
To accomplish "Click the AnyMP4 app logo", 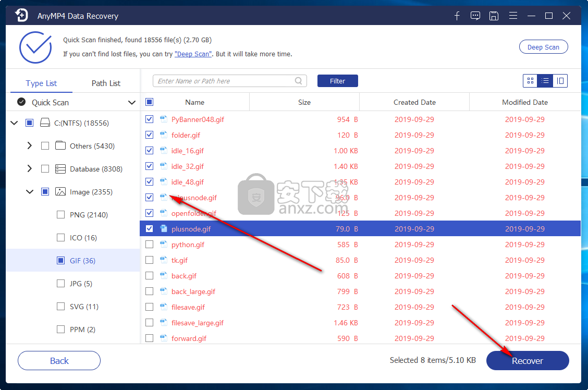I will click(x=21, y=15).
